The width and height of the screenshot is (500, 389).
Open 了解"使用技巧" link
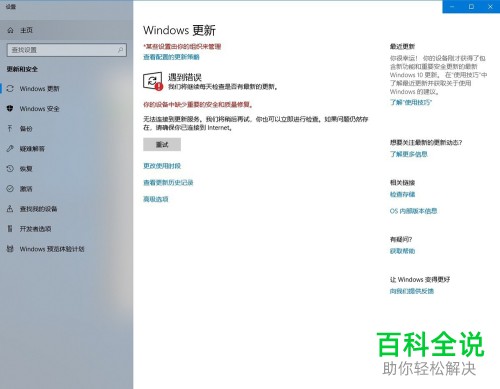[x=411, y=102]
